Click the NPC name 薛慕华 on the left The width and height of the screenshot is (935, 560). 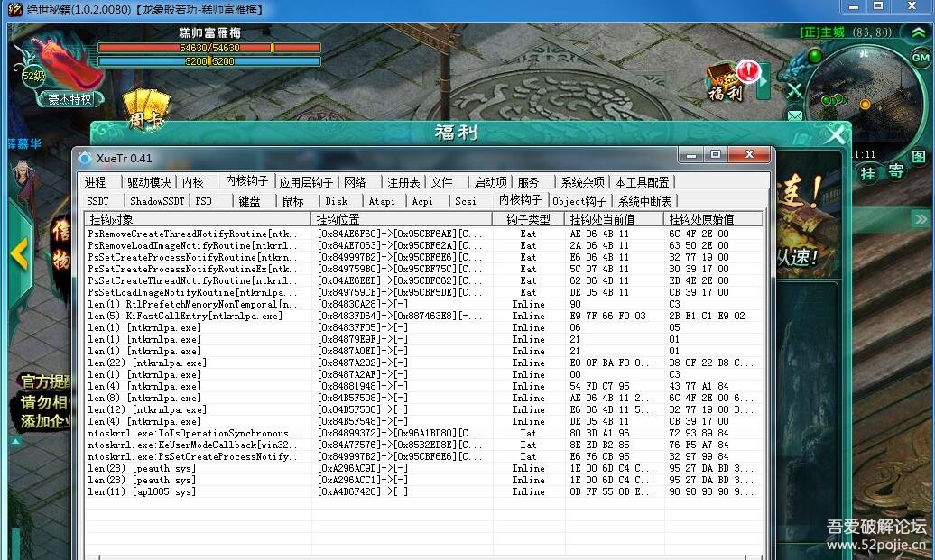(24, 143)
